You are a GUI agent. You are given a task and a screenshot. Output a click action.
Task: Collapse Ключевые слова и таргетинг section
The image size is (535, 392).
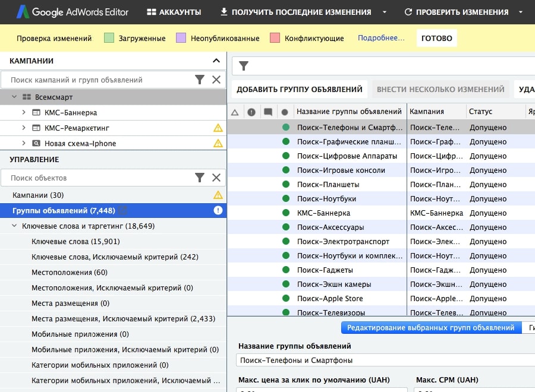coord(14,226)
